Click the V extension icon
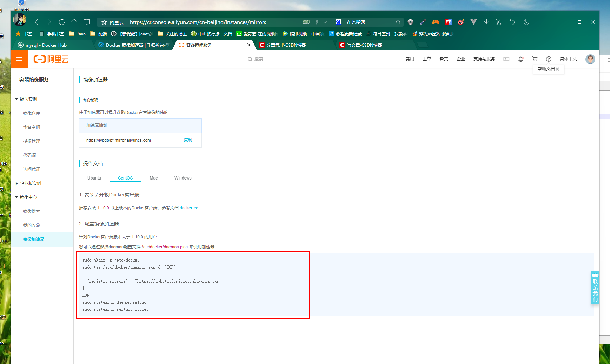This screenshot has width=610, height=364. pyautogui.click(x=473, y=22)
